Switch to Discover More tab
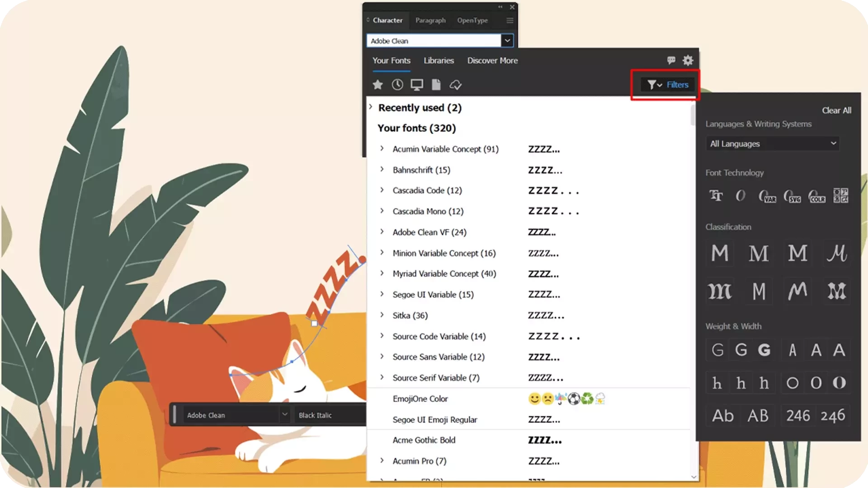The image size is (868, 488). pyautogui.click(x=492, y=61)
